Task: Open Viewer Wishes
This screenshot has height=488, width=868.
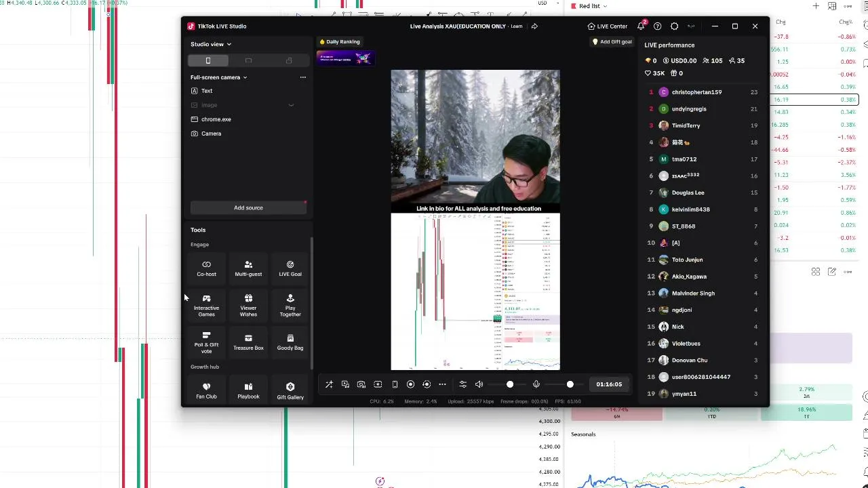Action: click(x=248, y=306)
